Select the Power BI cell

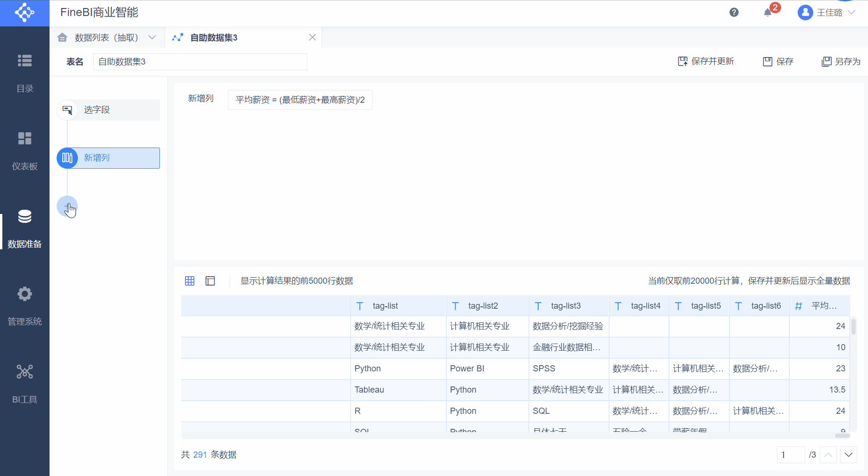coord(487,369)
